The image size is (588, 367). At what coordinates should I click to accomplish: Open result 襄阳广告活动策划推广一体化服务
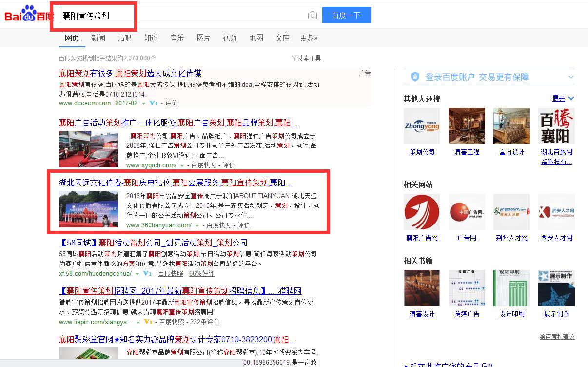178,122
